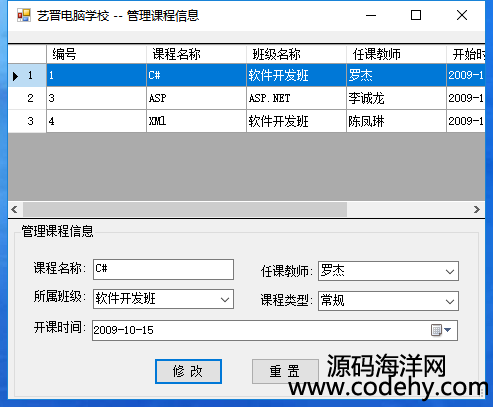Click the 课程名称 text field containing C#

(x=163, y=269)
